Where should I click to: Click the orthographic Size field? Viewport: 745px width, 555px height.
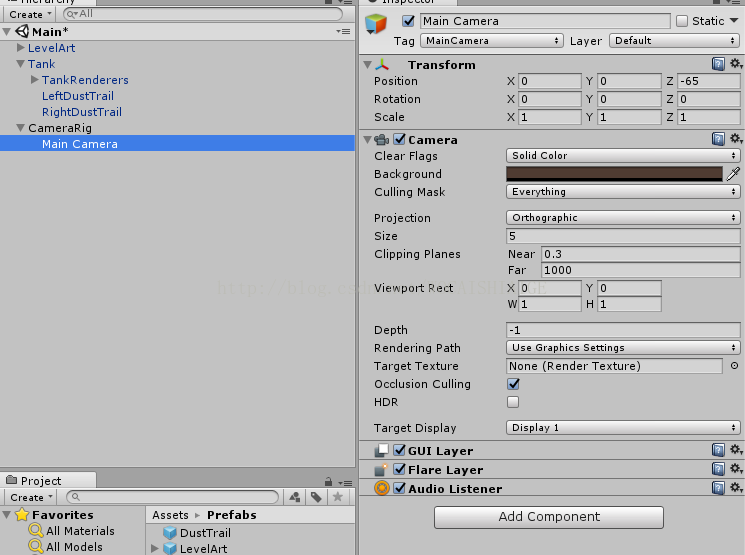tap(623, 236)
